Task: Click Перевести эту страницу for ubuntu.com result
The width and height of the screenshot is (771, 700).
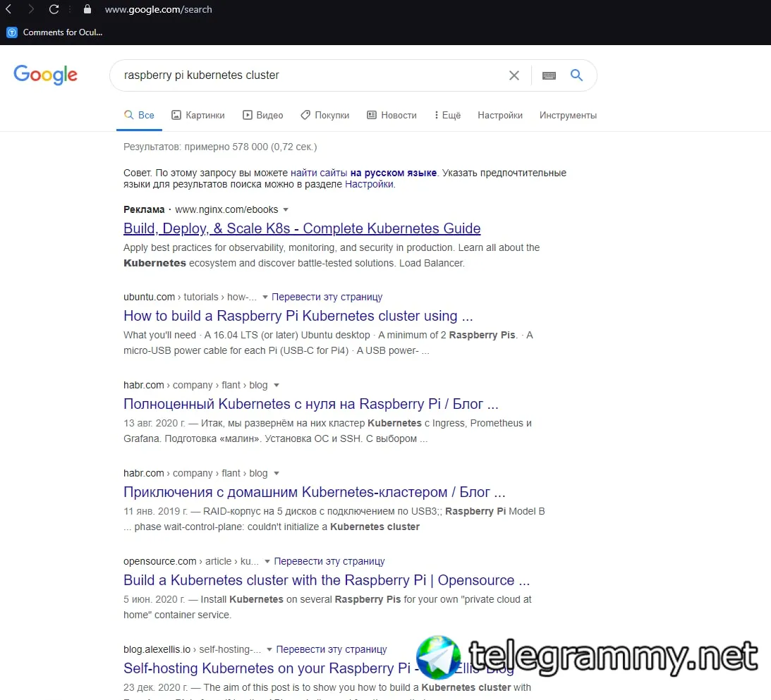Action: tap(327, 297)
